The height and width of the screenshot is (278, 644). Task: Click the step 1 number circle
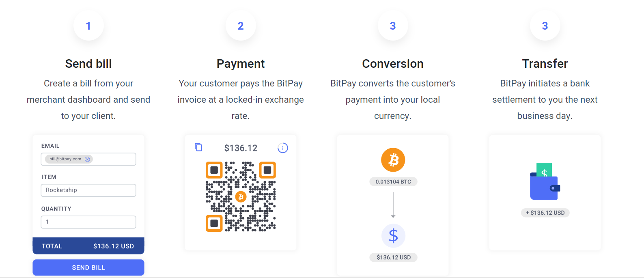click(x=88, y=26)
